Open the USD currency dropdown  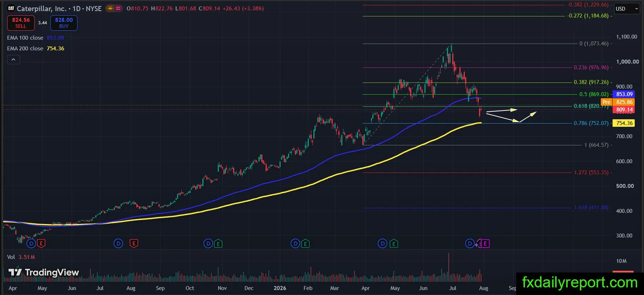[627, 9]
